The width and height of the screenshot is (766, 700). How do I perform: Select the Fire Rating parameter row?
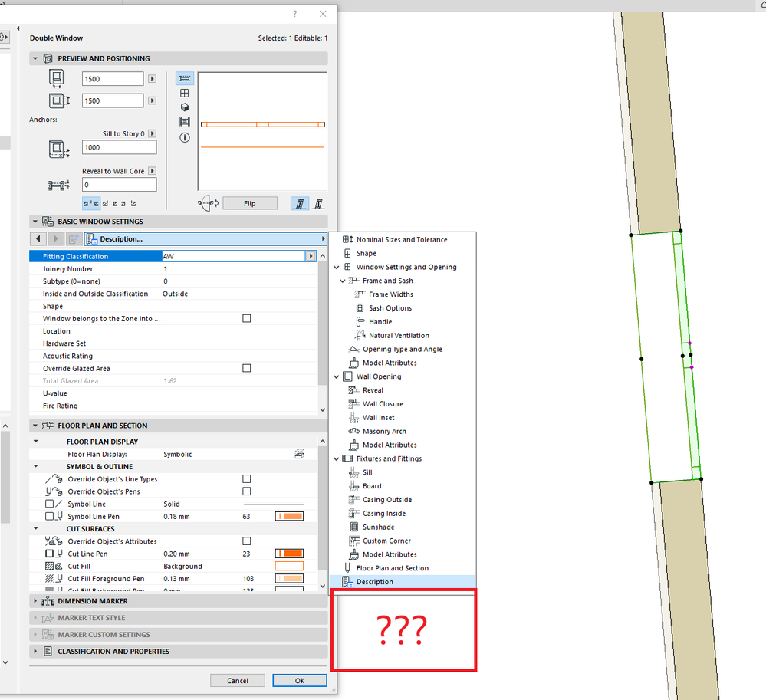pyautogui.click(x=173, y=406)
